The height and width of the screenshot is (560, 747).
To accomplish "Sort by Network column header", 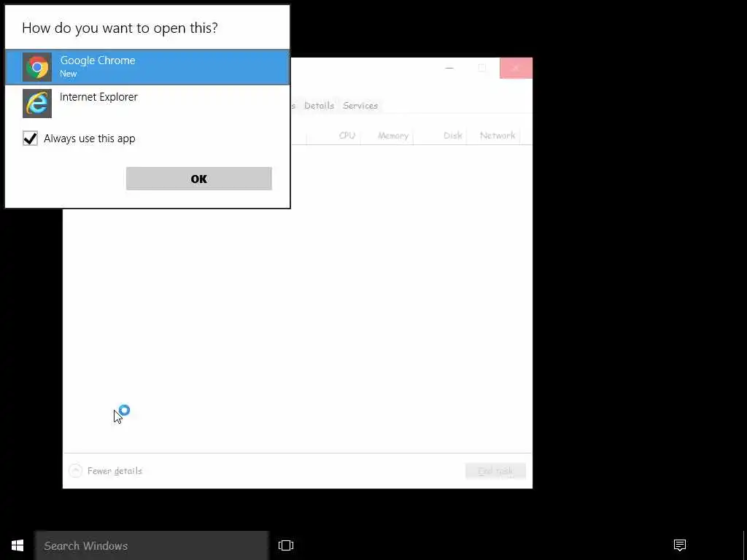I will 498,136.
